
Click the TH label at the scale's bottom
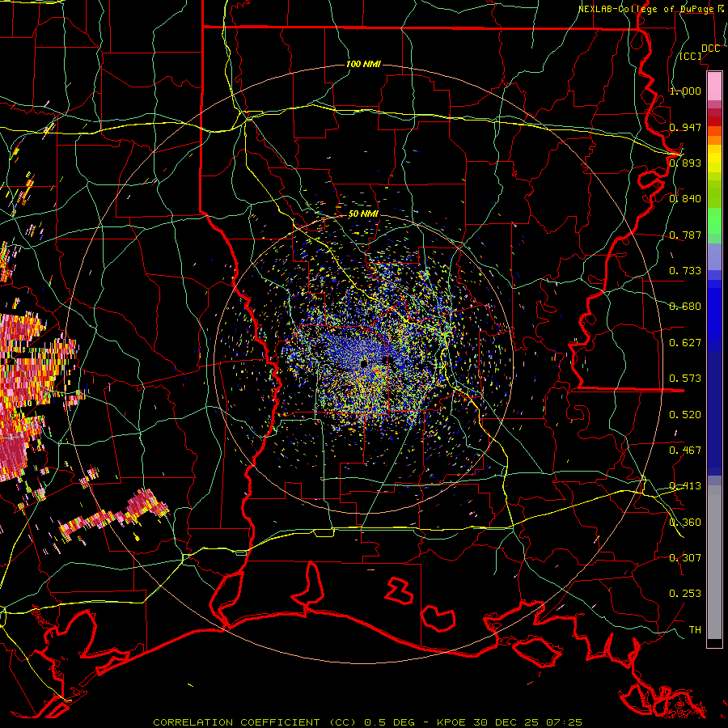(695, 630)
